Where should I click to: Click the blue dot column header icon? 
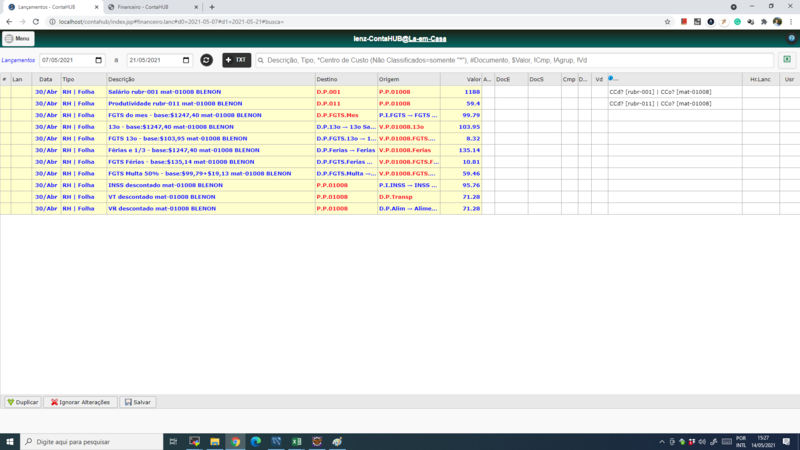pos(611,79)
